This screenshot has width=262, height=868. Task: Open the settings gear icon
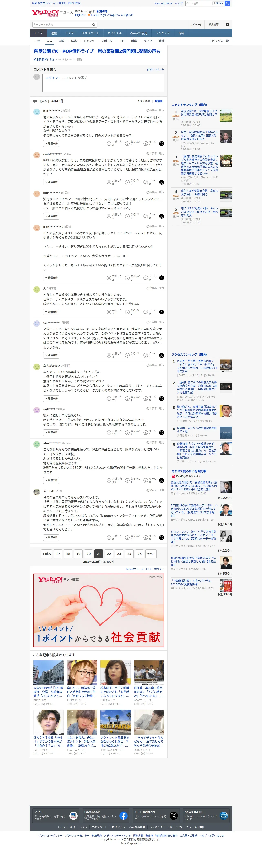pyautogui.click(x=227, y=25)
